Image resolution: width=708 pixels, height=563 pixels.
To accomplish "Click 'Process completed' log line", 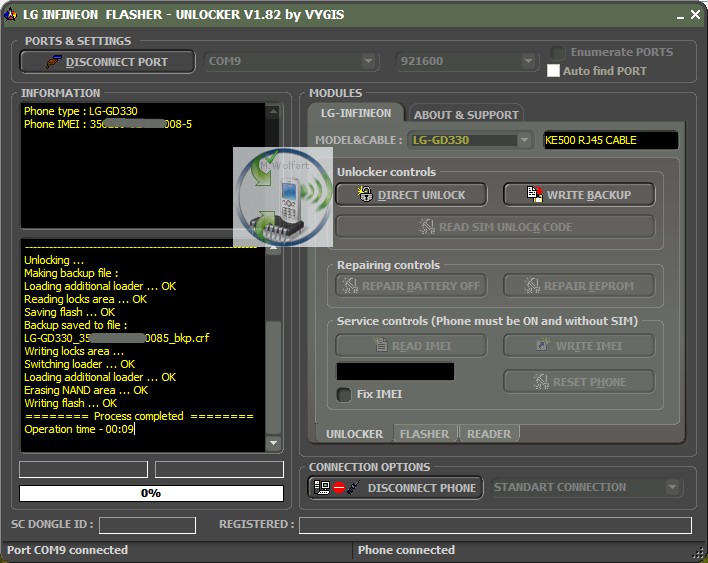I will click(x=139, y=416).
